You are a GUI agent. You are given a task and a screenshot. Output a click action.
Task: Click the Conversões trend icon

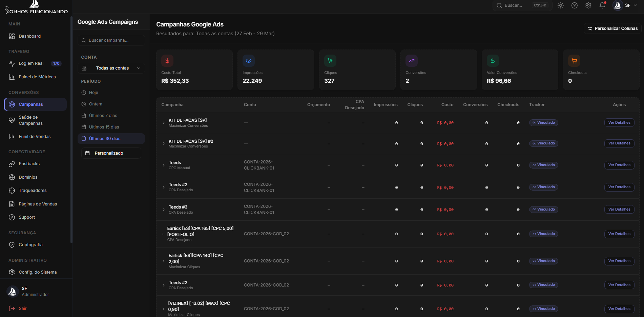click(412, 61)
